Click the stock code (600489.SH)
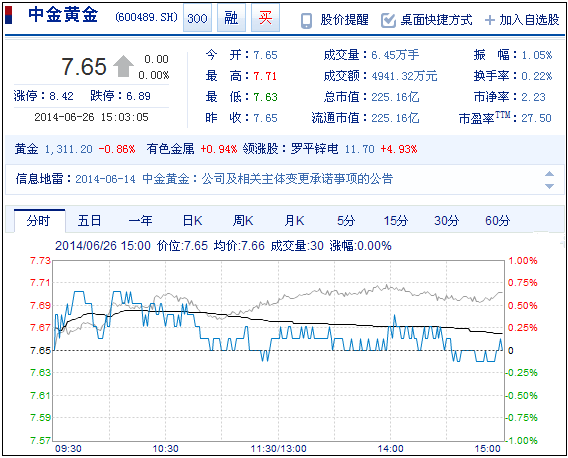568x458 pixels. tap(146, 17)
